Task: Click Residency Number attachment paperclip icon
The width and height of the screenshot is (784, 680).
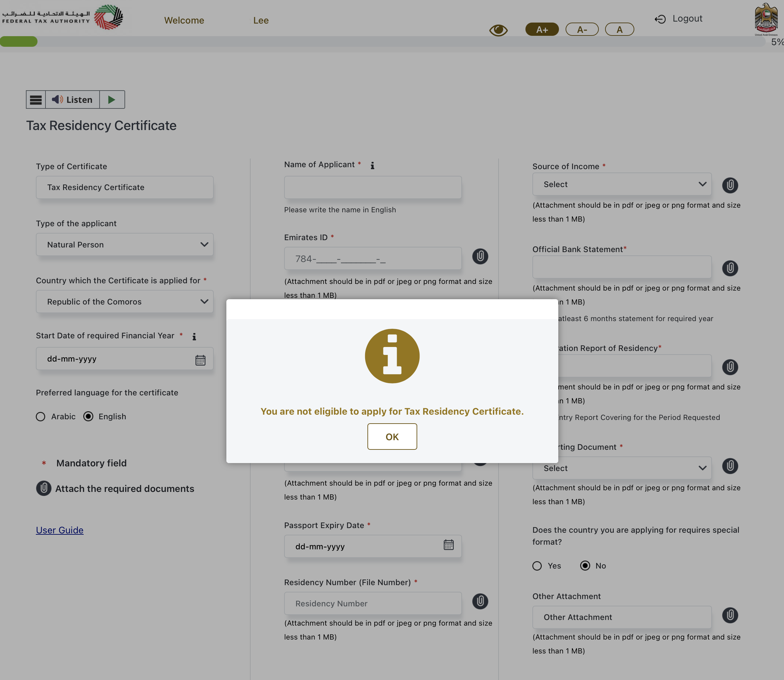Action: click(x=480, y=601)
